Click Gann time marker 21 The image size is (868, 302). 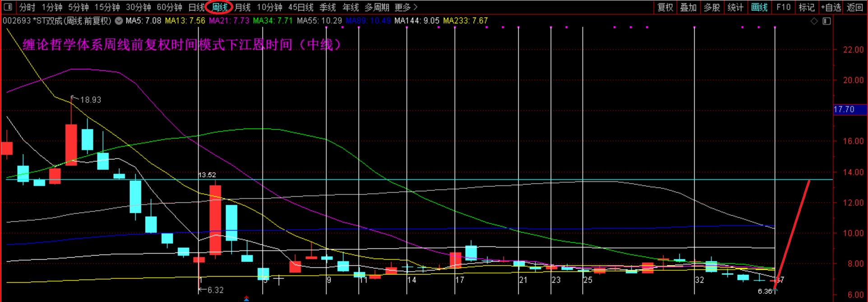(523, 280)
